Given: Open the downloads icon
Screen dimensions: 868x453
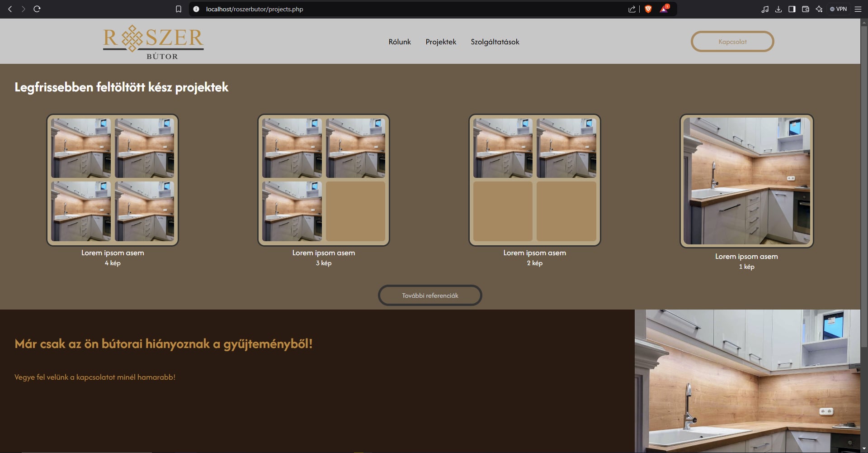Looking at the screenshot, I should 778,9.
